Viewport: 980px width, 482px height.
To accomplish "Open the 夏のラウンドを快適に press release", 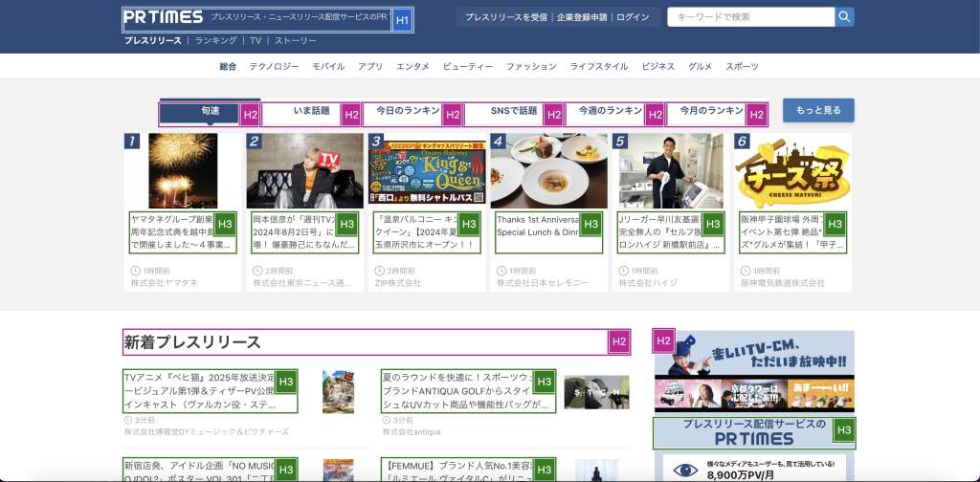I will coord(468,391).
